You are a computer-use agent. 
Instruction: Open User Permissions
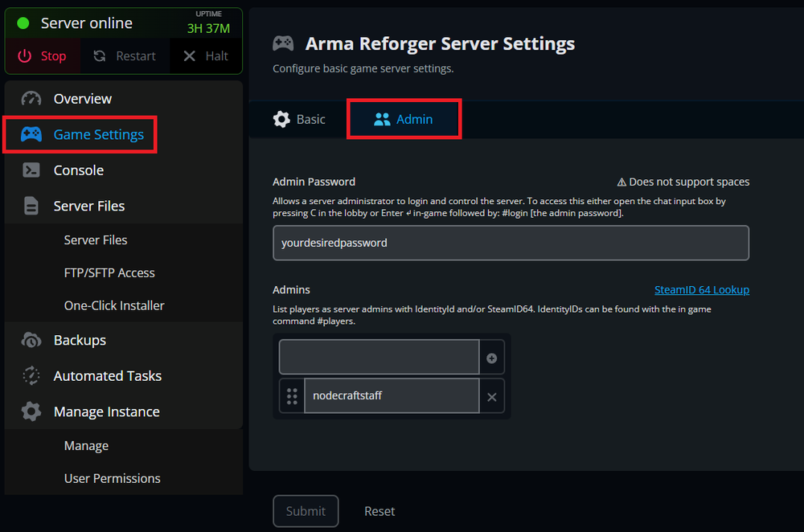(113, 478)
